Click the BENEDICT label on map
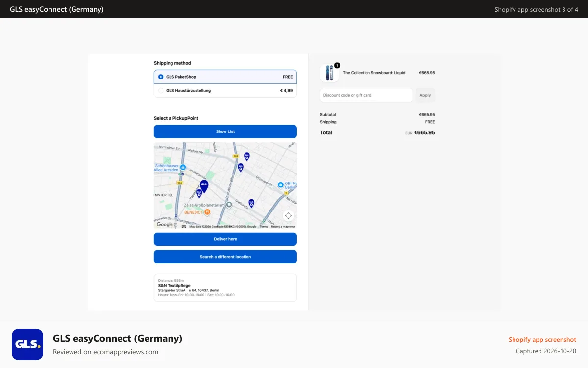Image resolution: width=588 pixels, height=368 pixels. tap(194, 212)
